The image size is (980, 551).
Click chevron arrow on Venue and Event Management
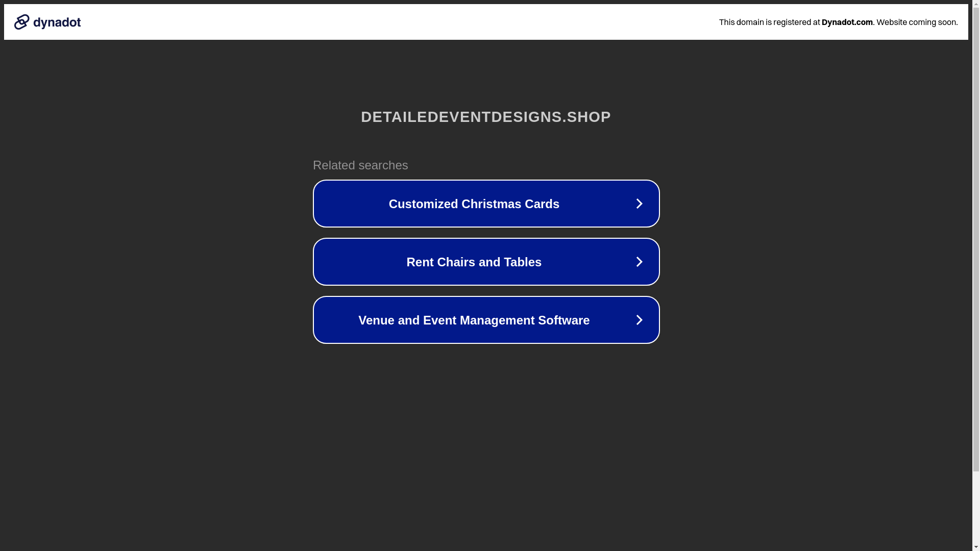click(639, 320)
